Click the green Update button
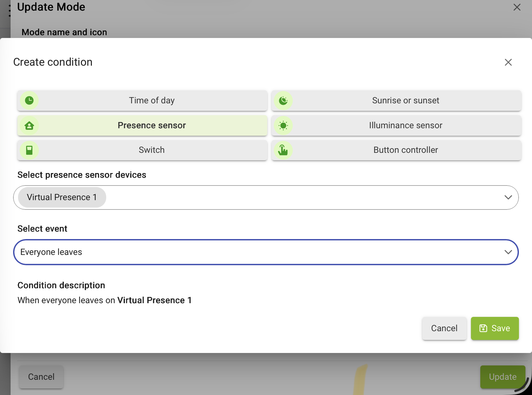 click(x=503, y=377)
